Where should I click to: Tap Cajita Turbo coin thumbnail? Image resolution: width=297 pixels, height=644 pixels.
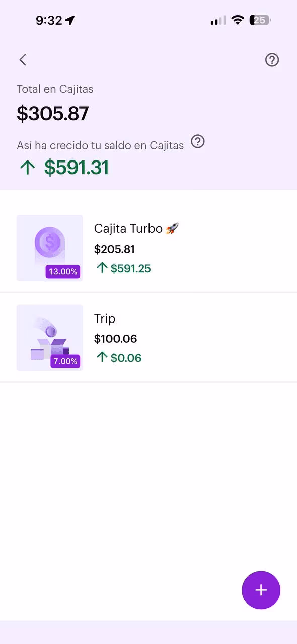point(50,248)
